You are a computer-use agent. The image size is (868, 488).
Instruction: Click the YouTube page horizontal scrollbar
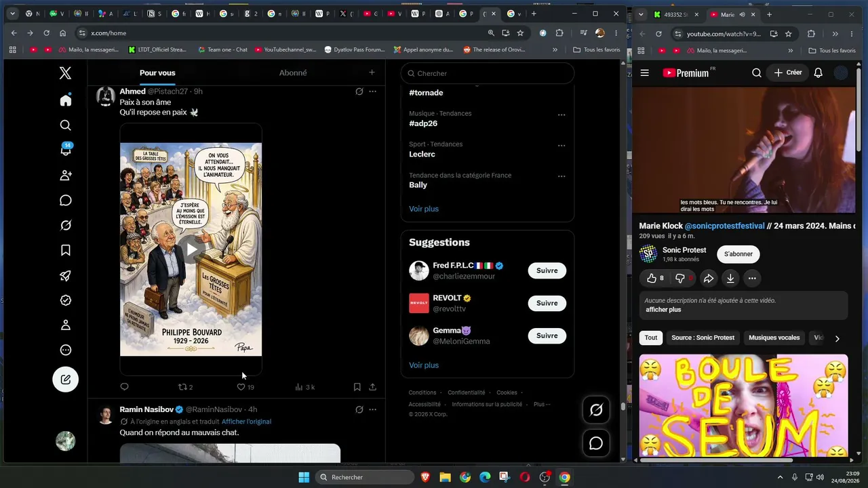(717, 460)
